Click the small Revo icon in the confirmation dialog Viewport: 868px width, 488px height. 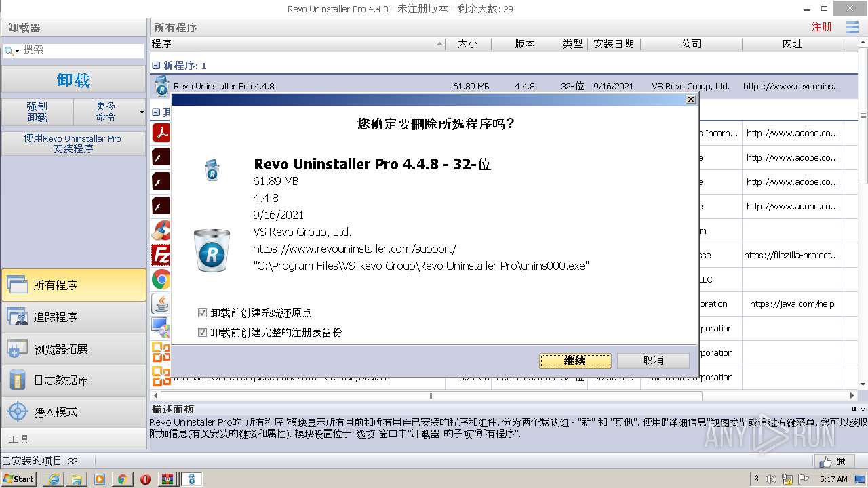pyautogui.click(x=212, y=169)
